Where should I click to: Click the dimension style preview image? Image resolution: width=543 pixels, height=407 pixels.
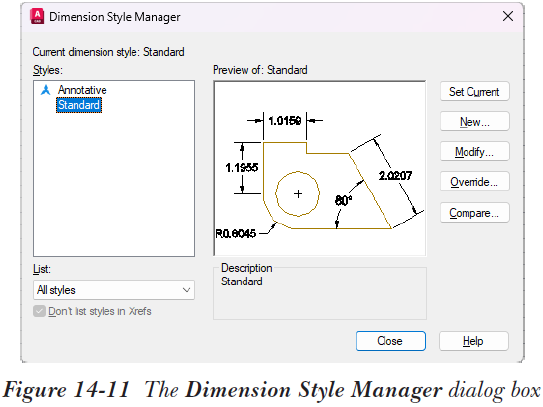pyautogui.click(x=320, y=168)
